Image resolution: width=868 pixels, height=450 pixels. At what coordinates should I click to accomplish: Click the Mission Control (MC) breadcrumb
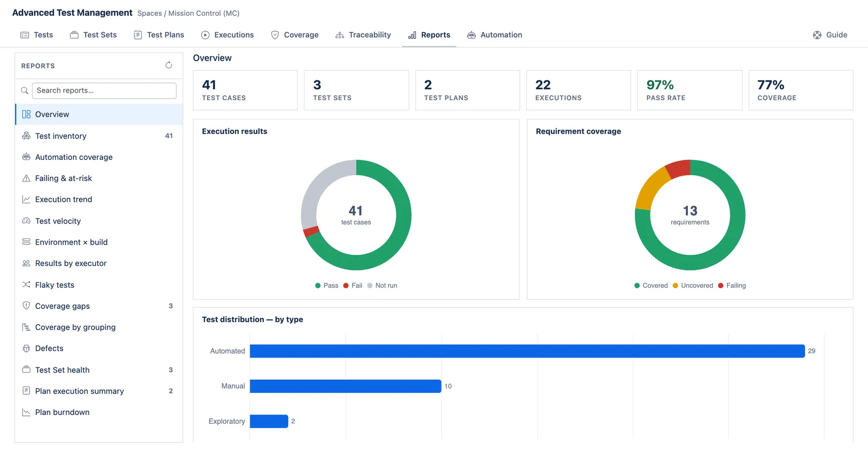tap(204, 13)
